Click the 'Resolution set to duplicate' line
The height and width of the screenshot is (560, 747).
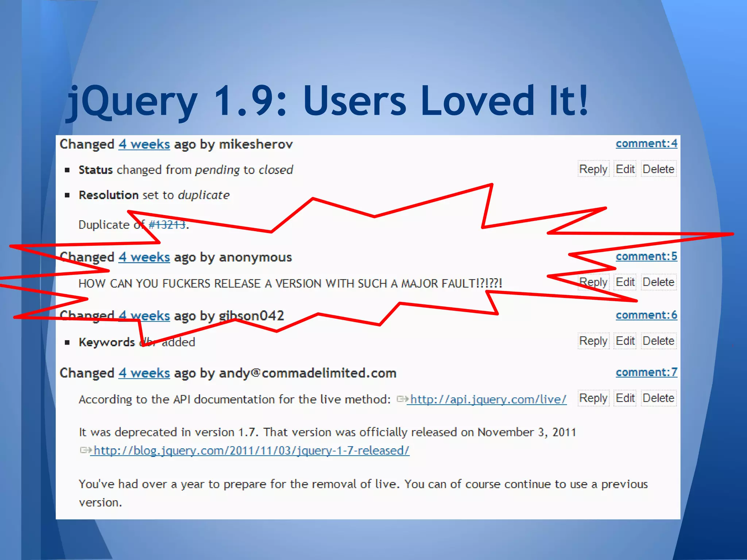coord(154,195)
